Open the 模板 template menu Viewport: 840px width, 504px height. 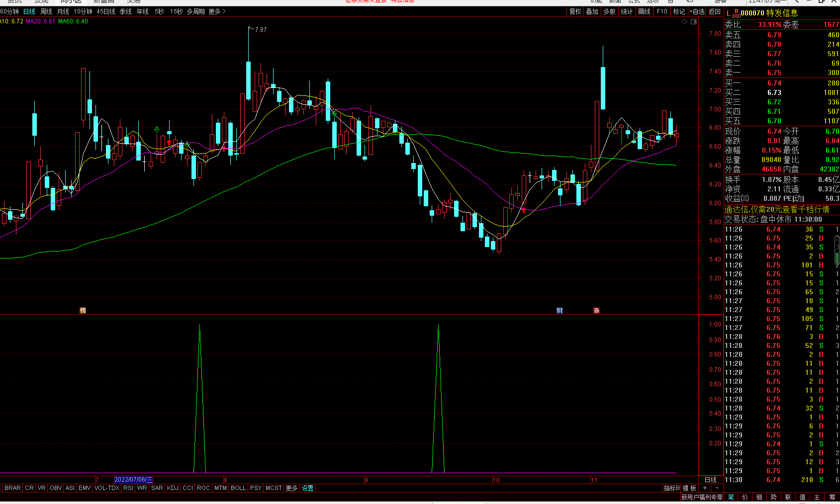[689, 488]
